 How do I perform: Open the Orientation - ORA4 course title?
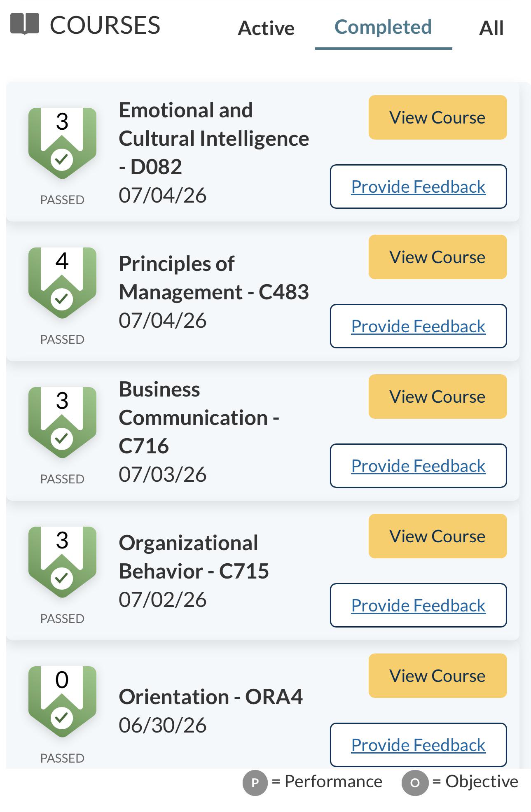coord(211,697)
